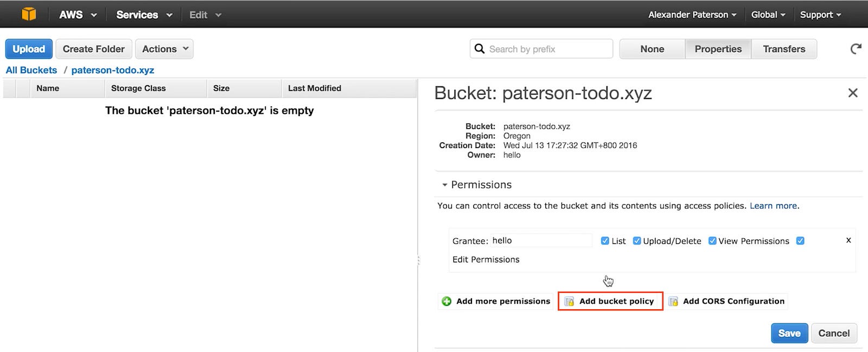Click the paterson-todo.xyz breadcrumb link
The height and width of the screenshot is (352, 868).
click(113, 70)
